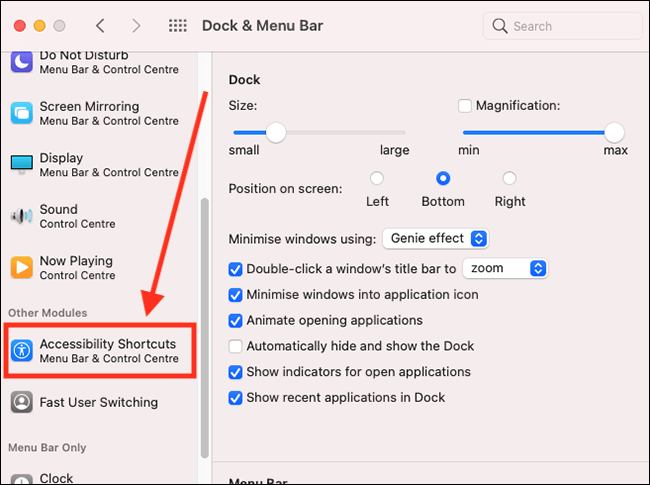Select the Do Not Disturb moon icon
650x485 pixels.
tap(22, 62)
